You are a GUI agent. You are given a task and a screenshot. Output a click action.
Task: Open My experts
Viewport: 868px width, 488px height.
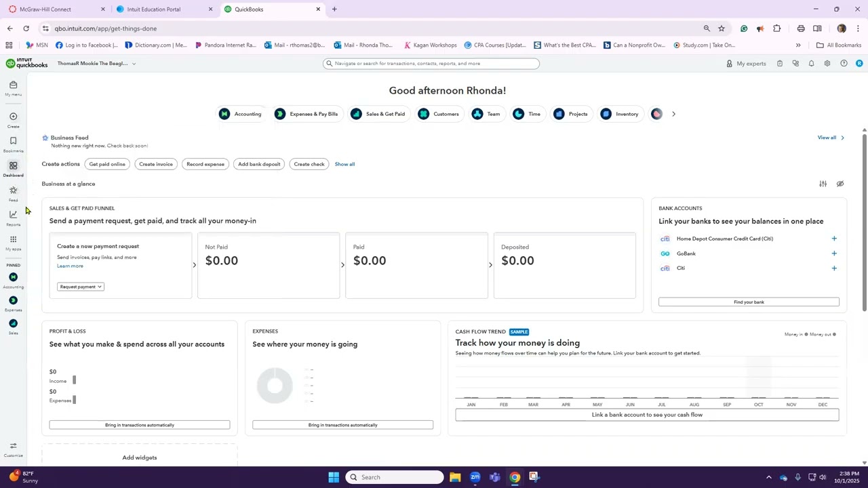click(x=746, y=64)
